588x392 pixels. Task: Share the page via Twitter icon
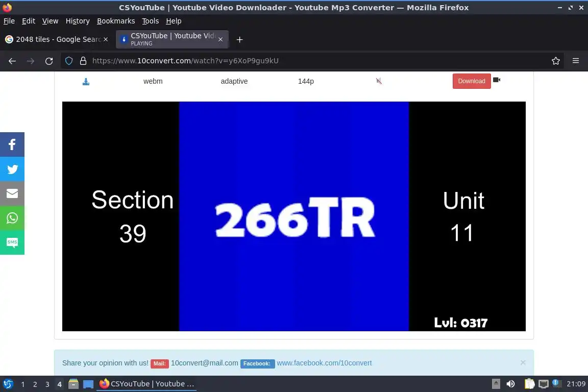click(x=12, y=169)
